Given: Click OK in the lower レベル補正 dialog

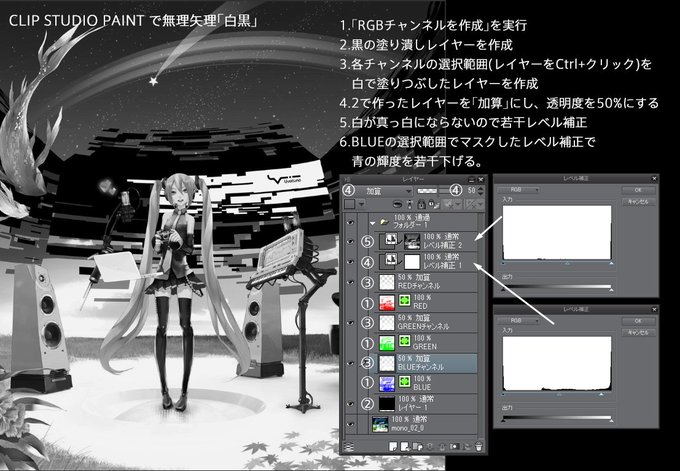Looking at the screenshot, I should coord(638,321).
